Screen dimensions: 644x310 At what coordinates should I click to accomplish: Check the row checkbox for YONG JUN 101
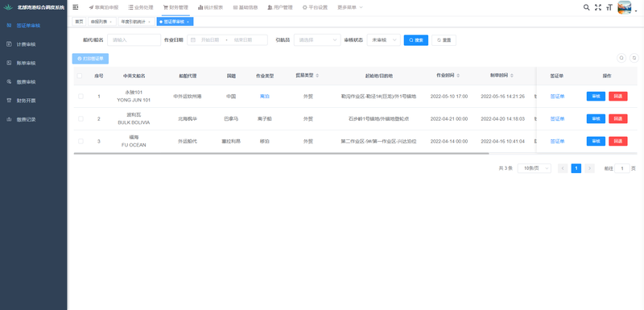pos(80,96)
